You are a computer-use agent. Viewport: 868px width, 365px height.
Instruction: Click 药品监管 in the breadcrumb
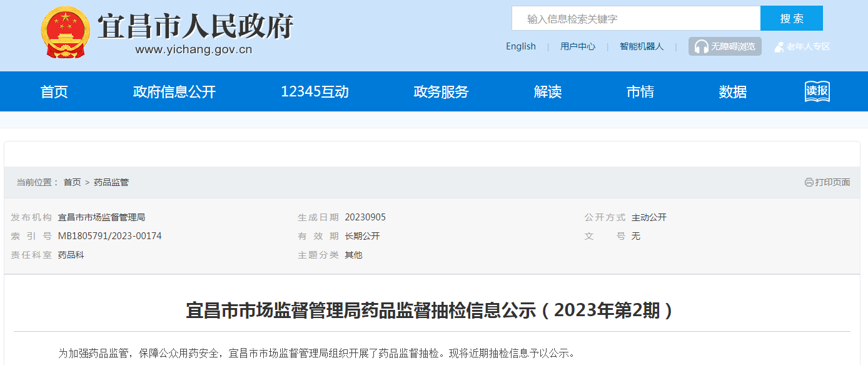click(x=111, y=182)
